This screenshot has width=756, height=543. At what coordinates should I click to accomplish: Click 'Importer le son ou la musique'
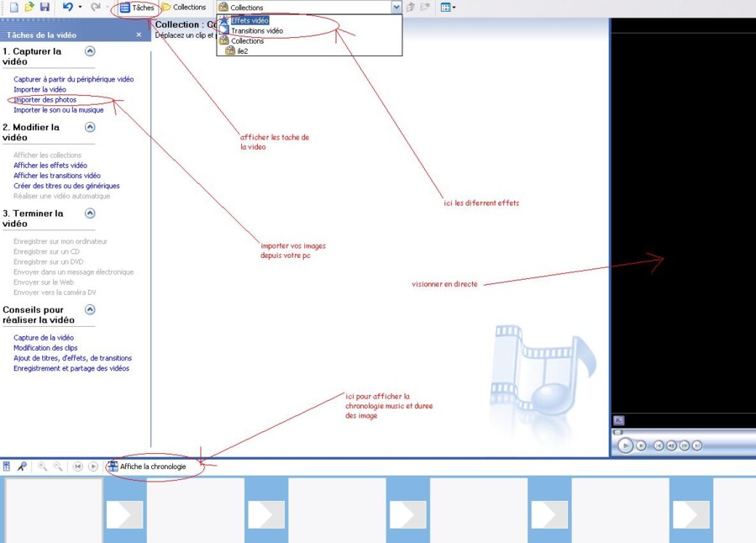59,110
